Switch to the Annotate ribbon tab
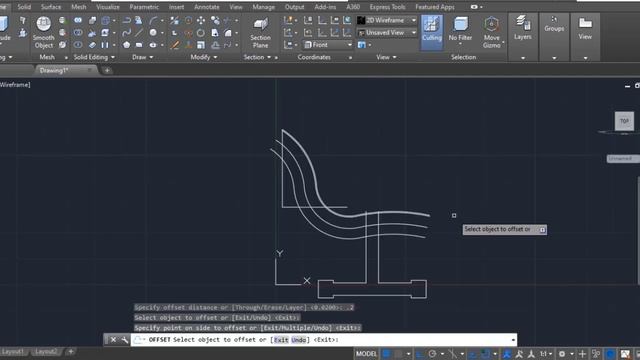The width and height of the screenshot is (640, 360). pyautogui.click(x=207, y=7)
